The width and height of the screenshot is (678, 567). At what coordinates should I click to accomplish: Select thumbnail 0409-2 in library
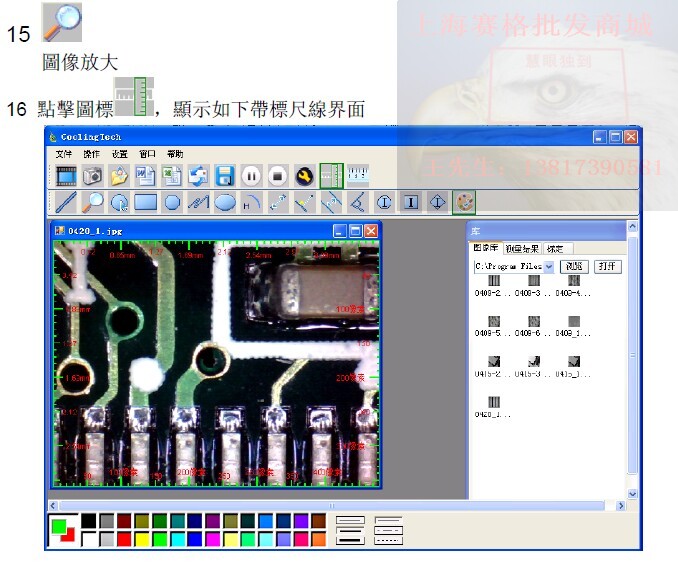pos(493,286)
